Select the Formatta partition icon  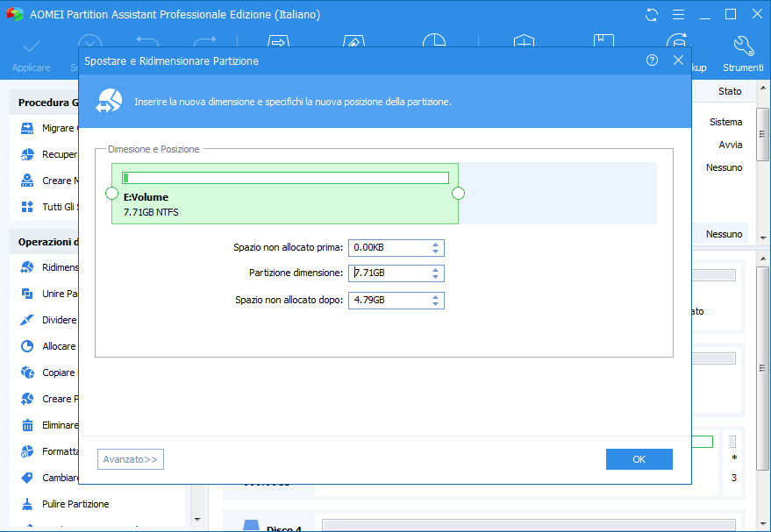coord(27,451)
